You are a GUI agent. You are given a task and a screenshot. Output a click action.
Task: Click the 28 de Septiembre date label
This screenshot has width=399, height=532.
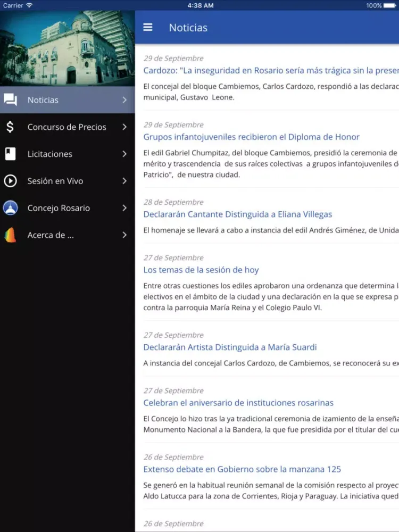[173, 202]
